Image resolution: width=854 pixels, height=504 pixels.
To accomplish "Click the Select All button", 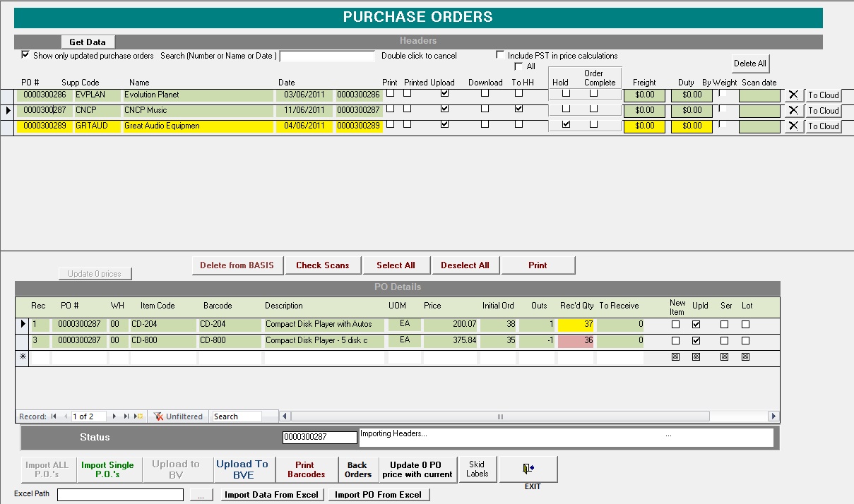I will coord(396,265).
